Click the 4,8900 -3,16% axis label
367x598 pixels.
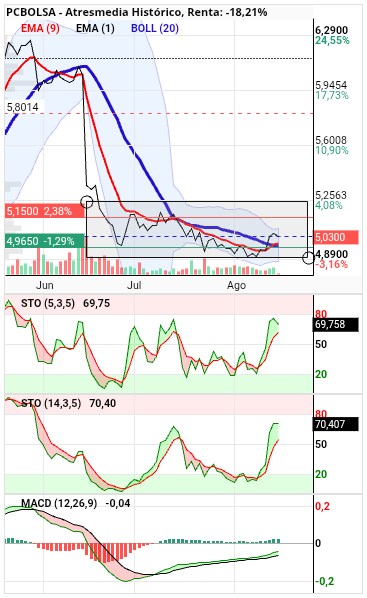click(332, 259)
